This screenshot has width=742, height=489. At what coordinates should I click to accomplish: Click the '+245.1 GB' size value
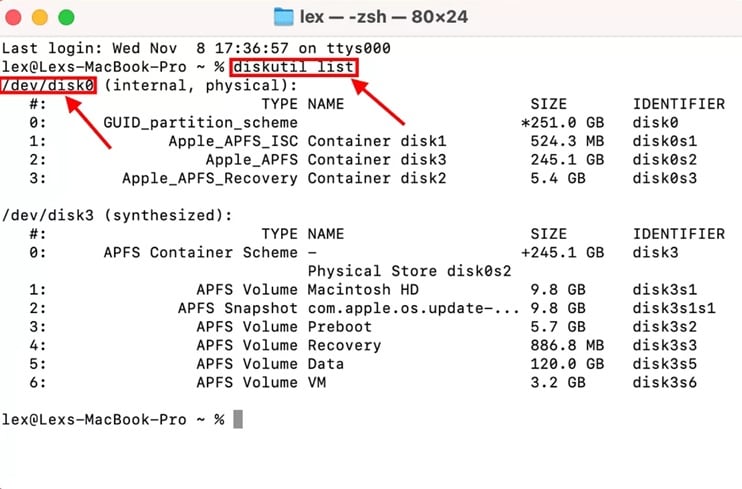tap(562, 252)
